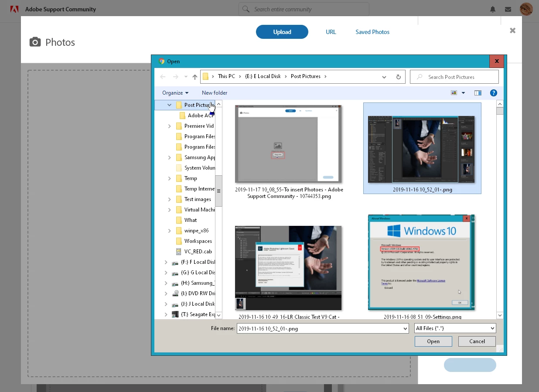Select the LR Classic Test V9 thumbnail
Image resolution: width=539 pixels, height=392 pixels.
pyautogui.click(x=288, y=268)
